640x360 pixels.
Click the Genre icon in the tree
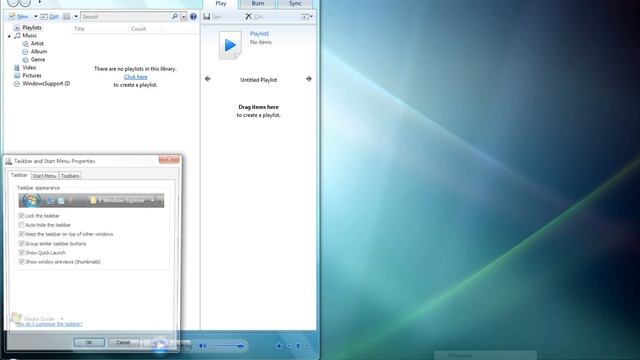(25, 60)
